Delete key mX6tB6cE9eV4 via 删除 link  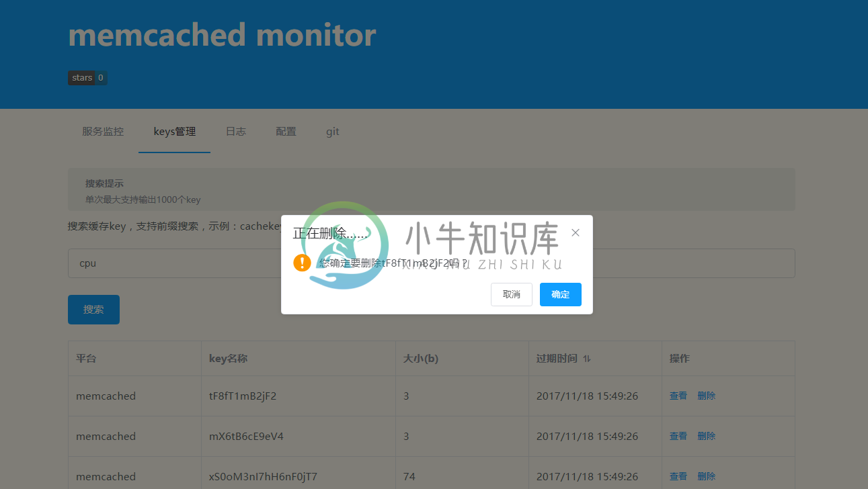pos(707,437)
